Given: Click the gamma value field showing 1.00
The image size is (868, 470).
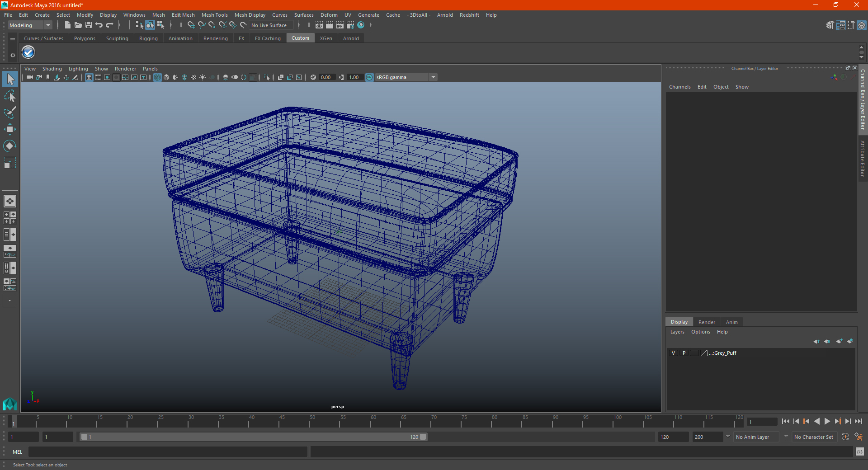Looking at the screenshot, I should (354, 77).
